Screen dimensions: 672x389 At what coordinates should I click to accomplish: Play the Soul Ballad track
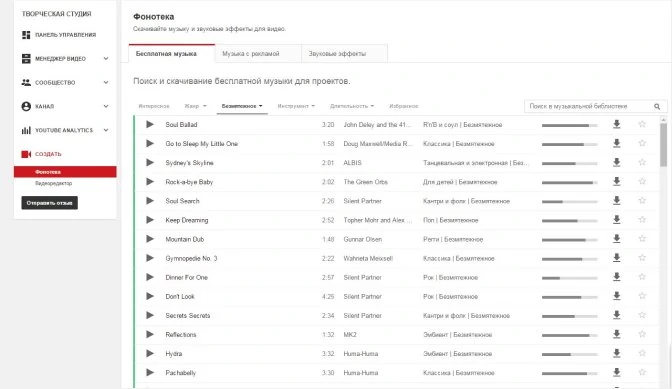pyautogui.click(x=150, y=124)
